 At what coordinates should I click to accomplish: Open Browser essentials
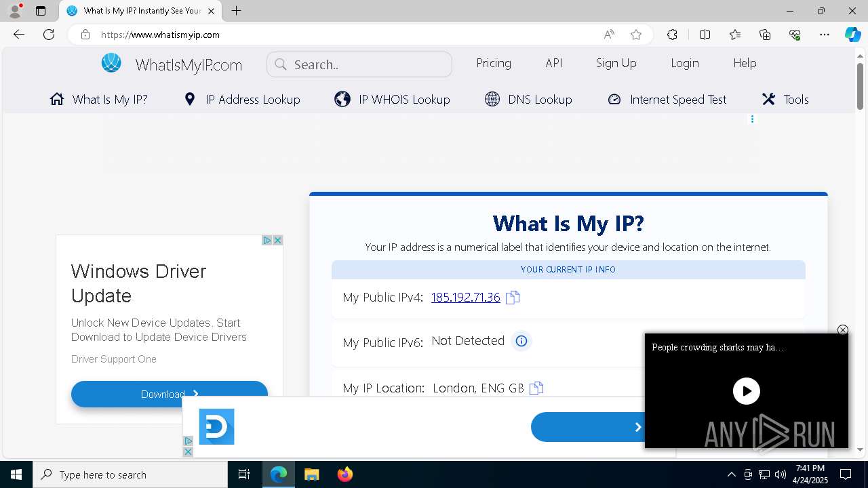(795, 35)
